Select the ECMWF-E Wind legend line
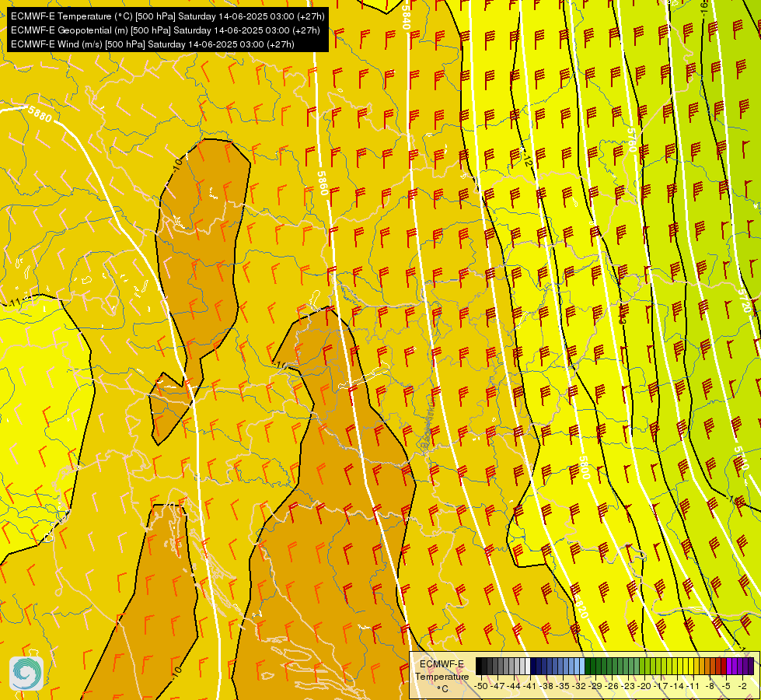This screenshot has width=761, height=700. click(x=152, y=44)
